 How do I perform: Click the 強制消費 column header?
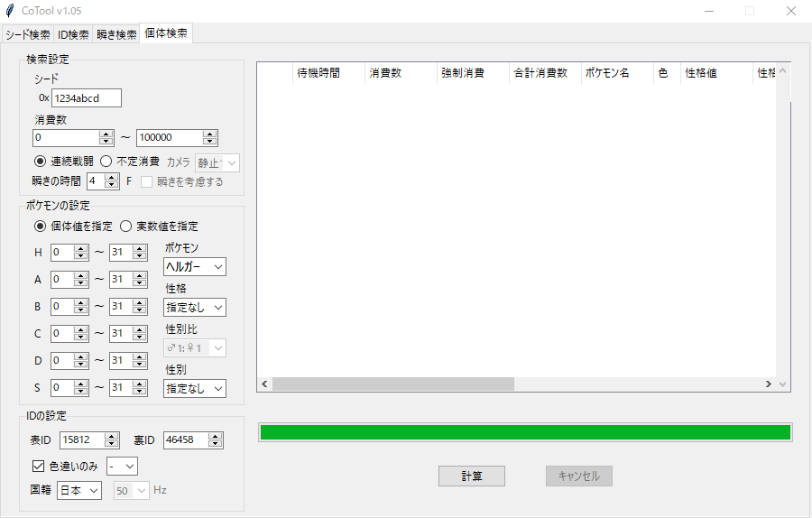(473, 73)
